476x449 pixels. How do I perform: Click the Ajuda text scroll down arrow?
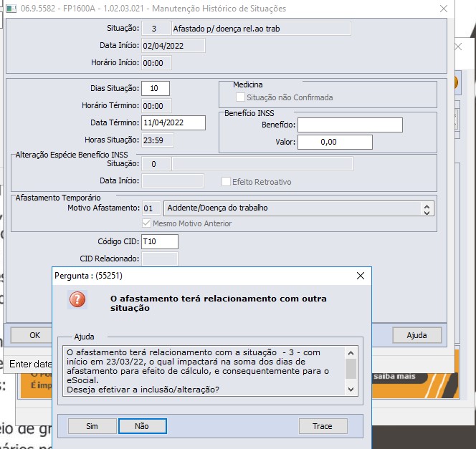[351, 390]
